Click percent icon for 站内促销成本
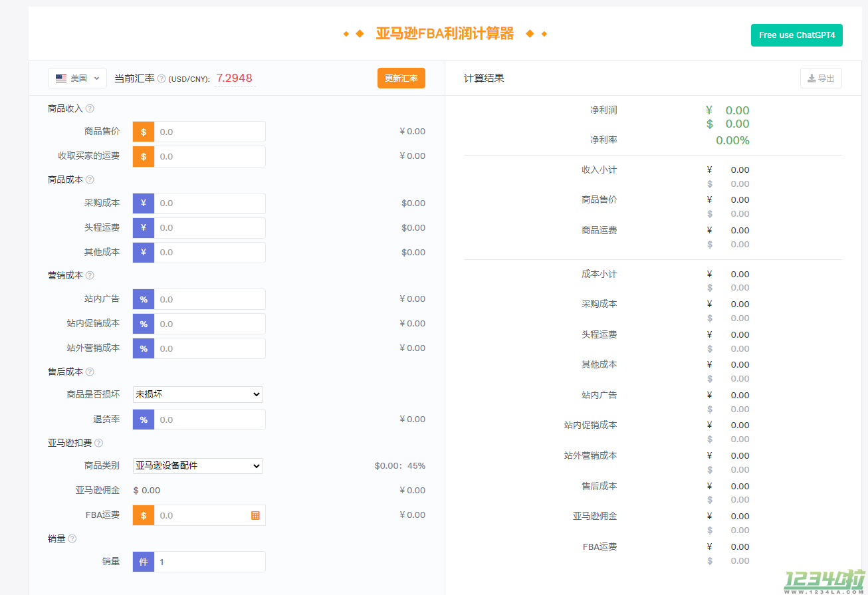 (144, 324)
